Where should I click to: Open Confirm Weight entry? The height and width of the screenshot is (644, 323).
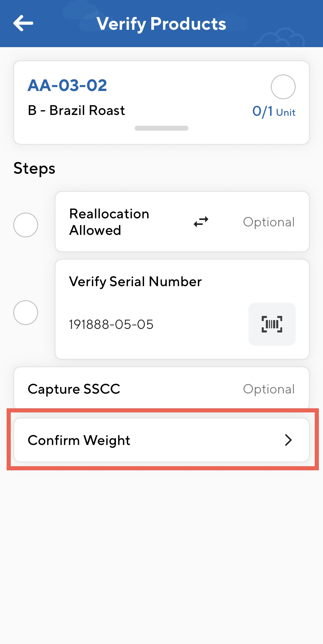(79, 440)
